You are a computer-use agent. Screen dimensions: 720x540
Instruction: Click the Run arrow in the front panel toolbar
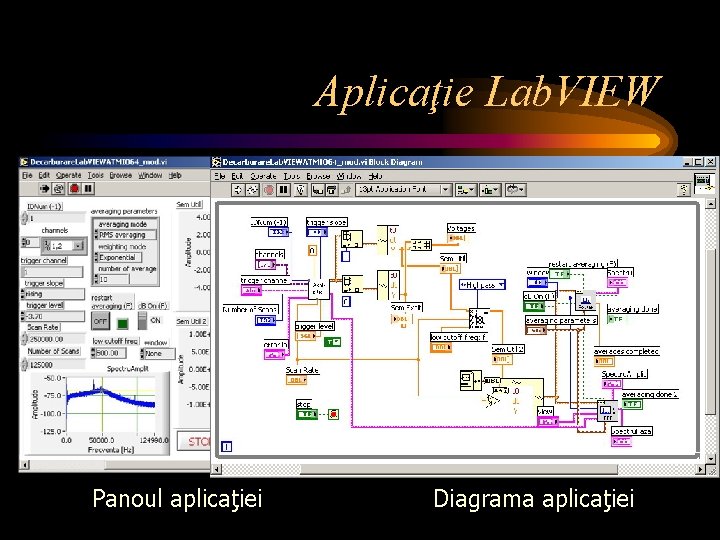coord(45,188)
